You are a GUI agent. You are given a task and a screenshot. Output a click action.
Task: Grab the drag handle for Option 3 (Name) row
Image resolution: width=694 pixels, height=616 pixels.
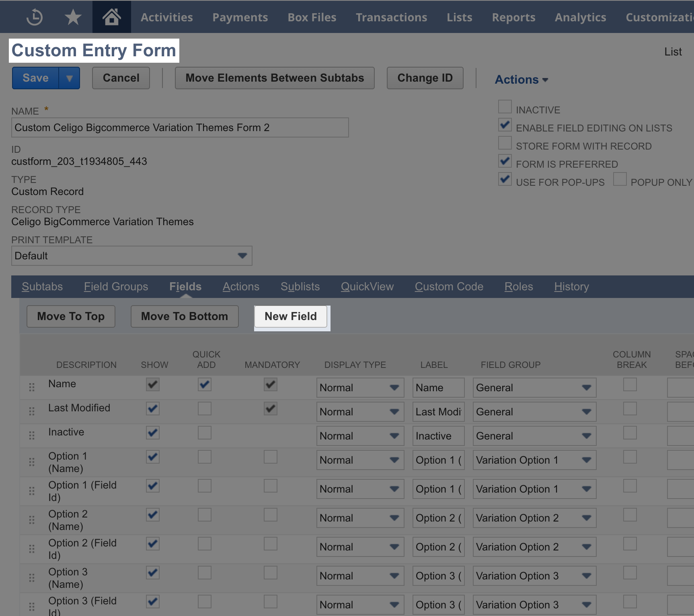[32, 578]
